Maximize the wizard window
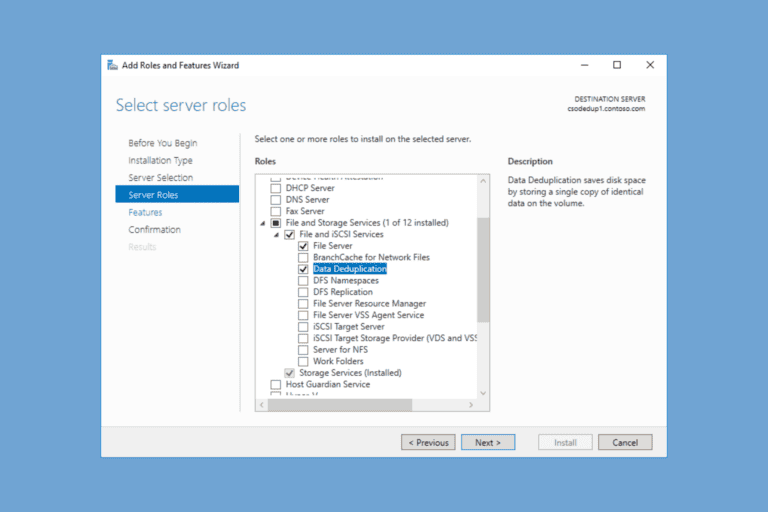This screenshot has width=768, height=512. pos(617,65)
